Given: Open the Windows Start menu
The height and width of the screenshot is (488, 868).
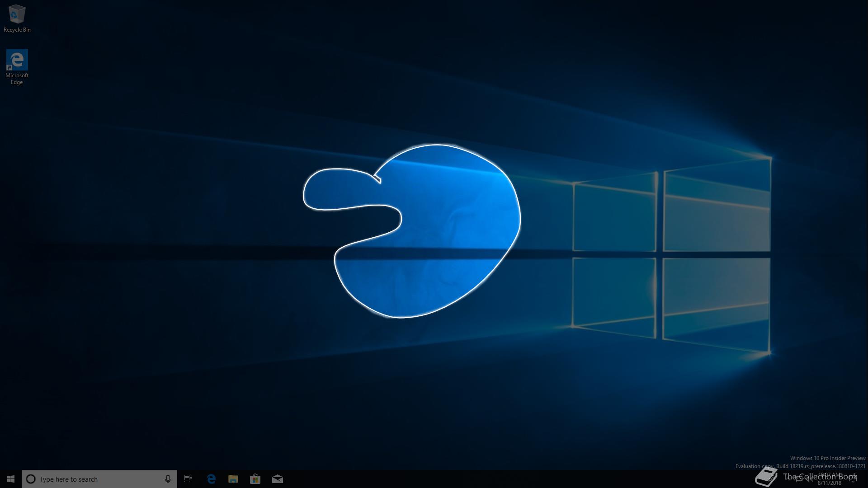Looking at the screenshot, I should [x=11, y=479].
